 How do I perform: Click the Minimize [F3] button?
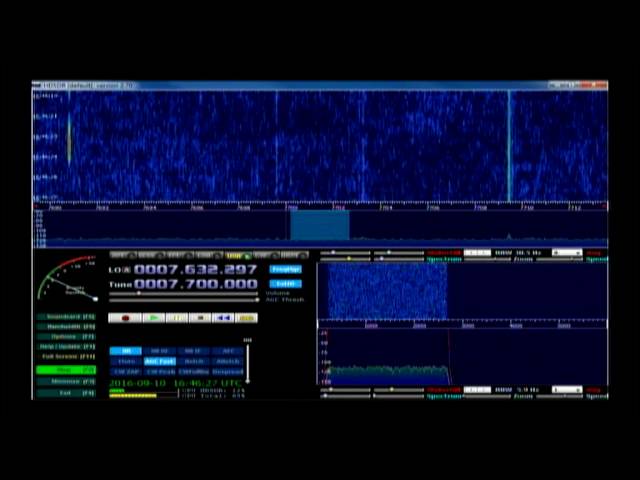click(x=66, y=382)
